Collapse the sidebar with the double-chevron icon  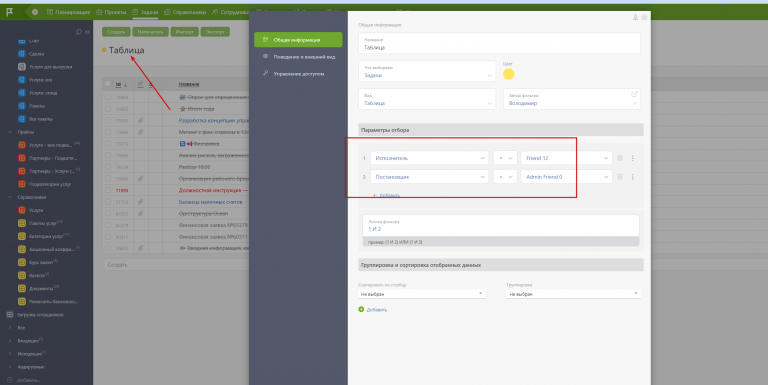(88, 32)
